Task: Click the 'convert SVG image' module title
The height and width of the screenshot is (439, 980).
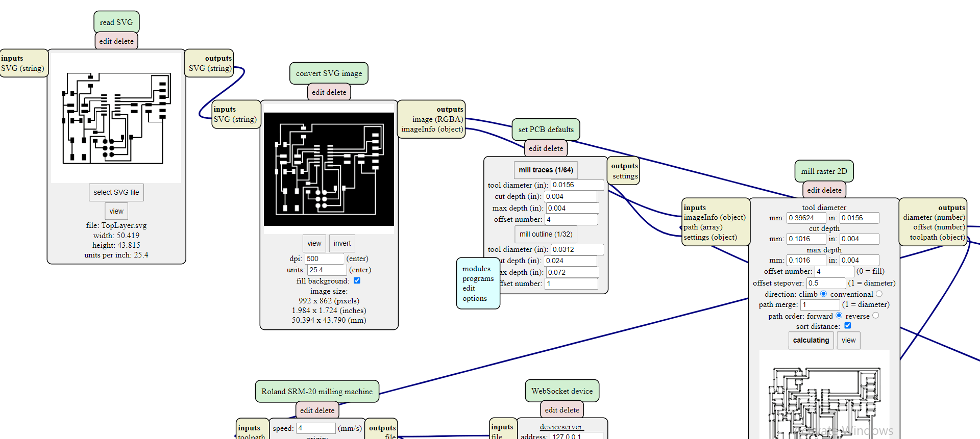Action: tap(329, 73)
